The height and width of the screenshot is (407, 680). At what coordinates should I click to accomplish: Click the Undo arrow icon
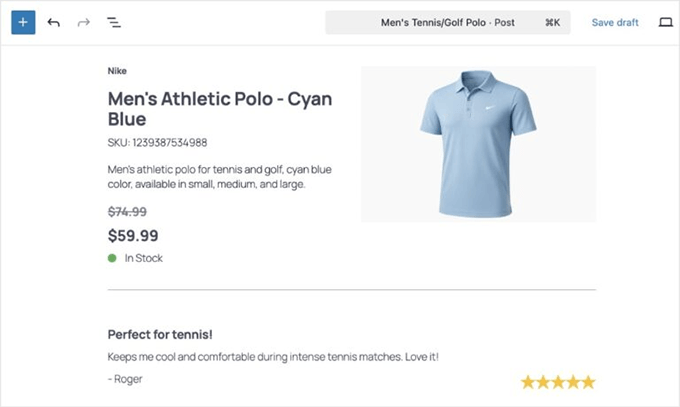(54, 22)
